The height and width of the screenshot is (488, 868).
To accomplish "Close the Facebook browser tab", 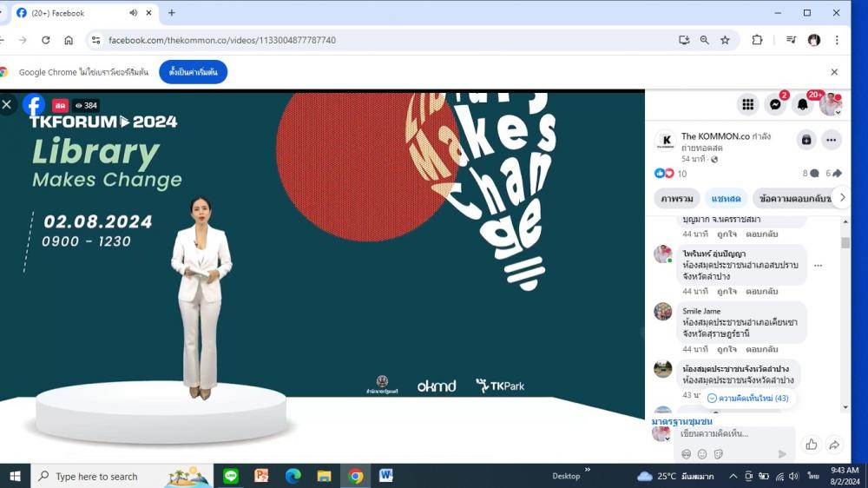I will 148,13.
